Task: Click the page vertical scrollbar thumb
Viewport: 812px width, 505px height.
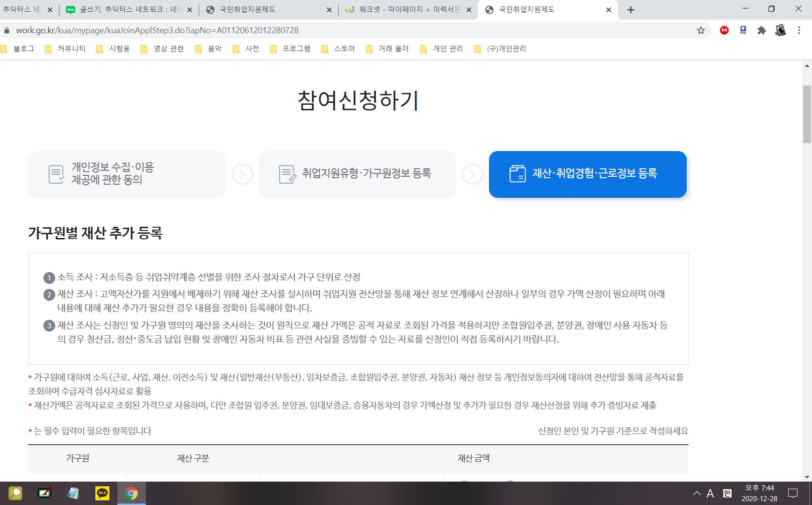Action: point(807,114)
